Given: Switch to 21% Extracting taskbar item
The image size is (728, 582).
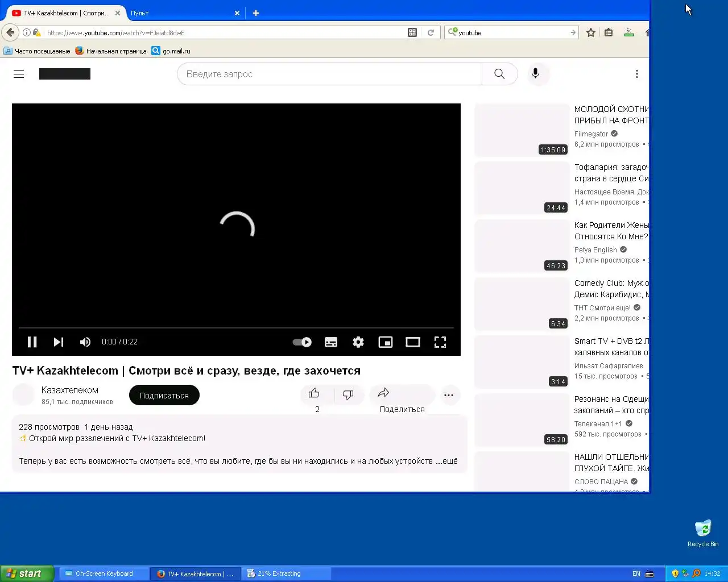Looking at the screenshot, I should (286, 573).
